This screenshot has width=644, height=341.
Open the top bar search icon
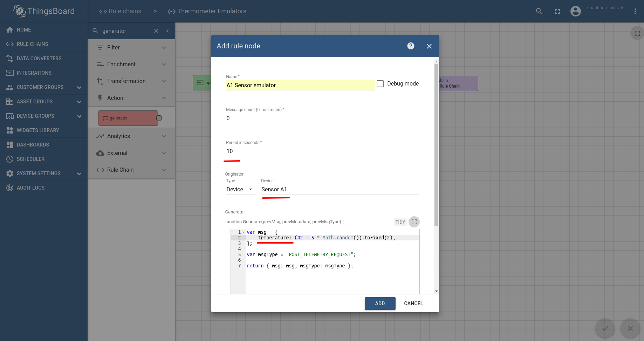coord(539,11)
